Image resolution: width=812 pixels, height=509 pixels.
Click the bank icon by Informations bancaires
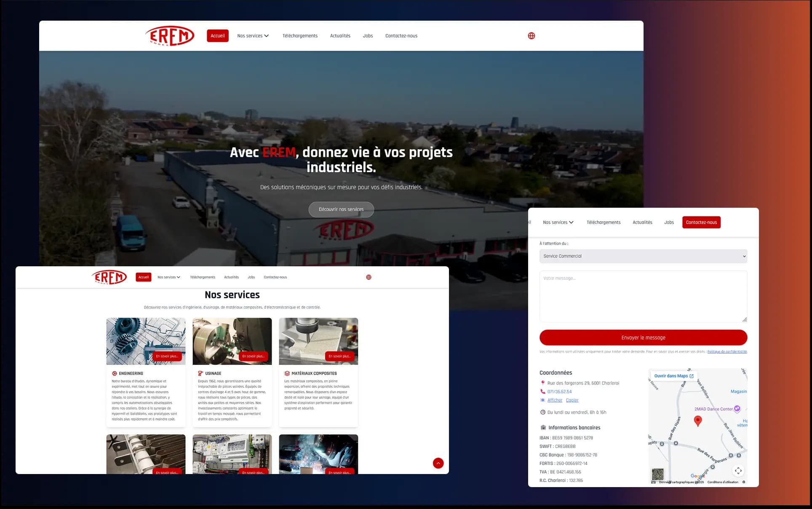pyautogui.click(x=543, y=427)
